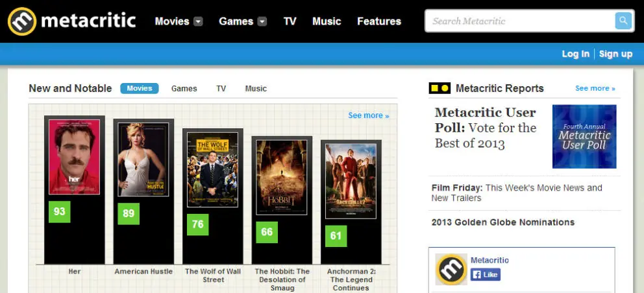Click the 61 metascore badge
Image resolution: width=644 pixels, height=293 pixels.
[x=336, y=236]
